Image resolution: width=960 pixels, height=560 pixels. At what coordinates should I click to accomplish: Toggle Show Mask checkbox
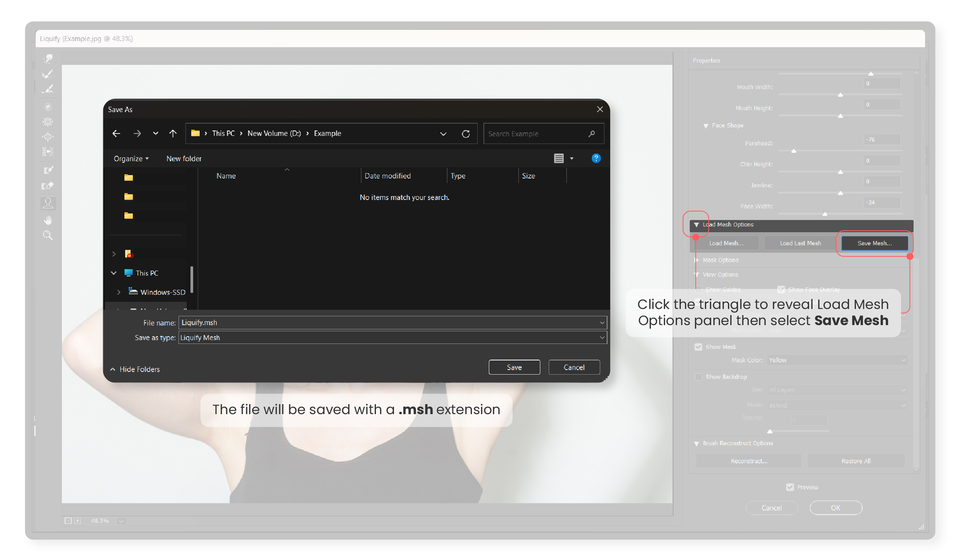698,347
